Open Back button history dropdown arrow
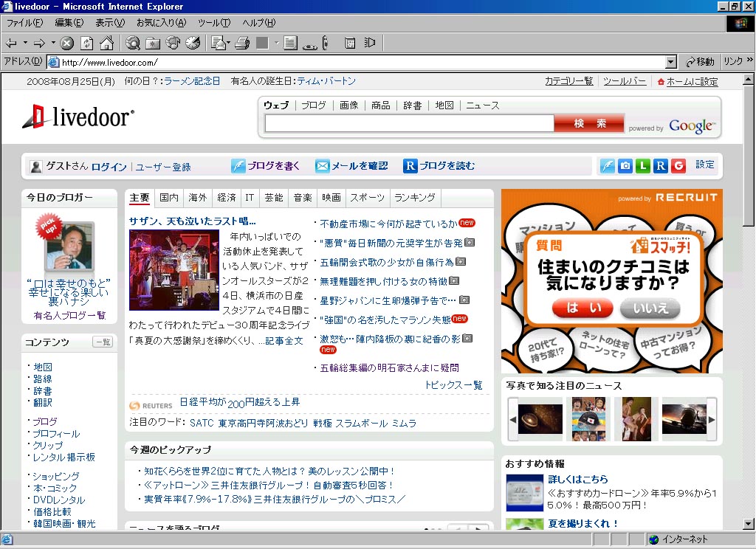The width and height of the screenshot is (756, 549). pyautogui.click(x=26, y=43)
